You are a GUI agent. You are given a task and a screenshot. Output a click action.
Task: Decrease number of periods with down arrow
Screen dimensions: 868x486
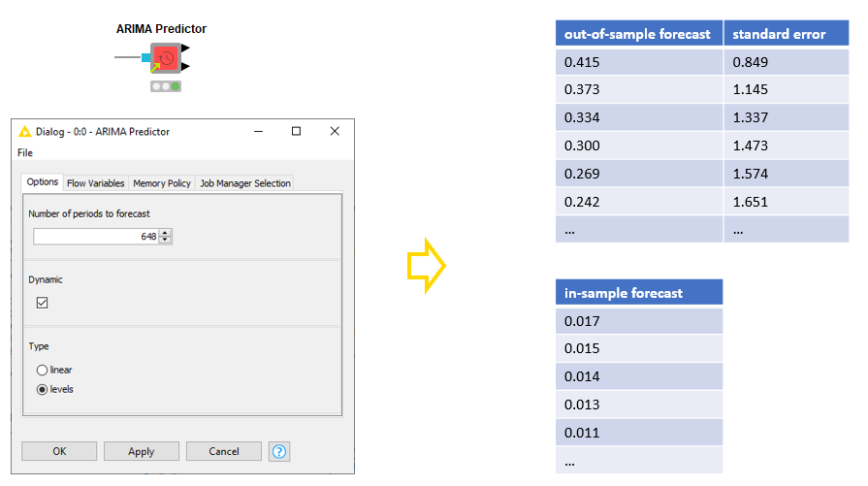pos(165,241)
